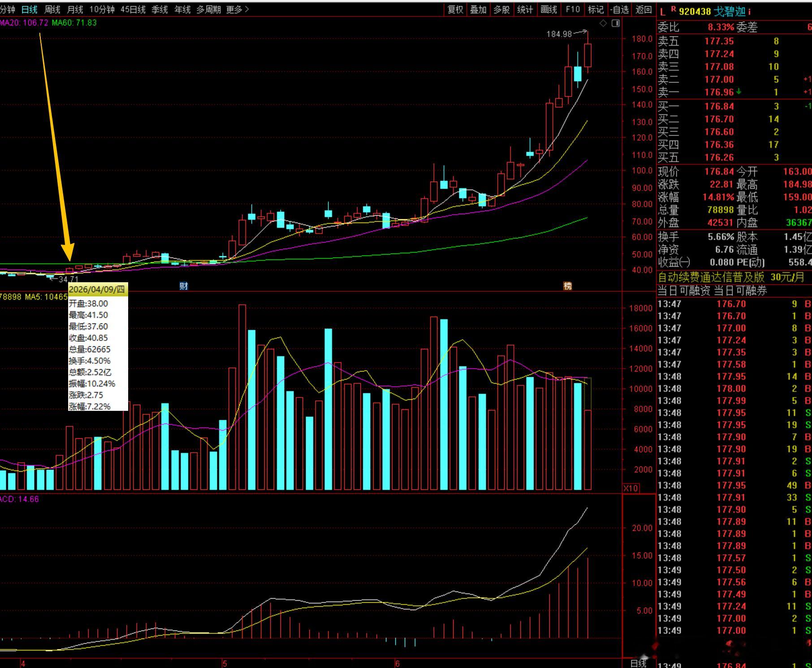Click the 榜 ranking marker on the chart
The width and height of the screenshot is (812, 668).
point(568,286)
